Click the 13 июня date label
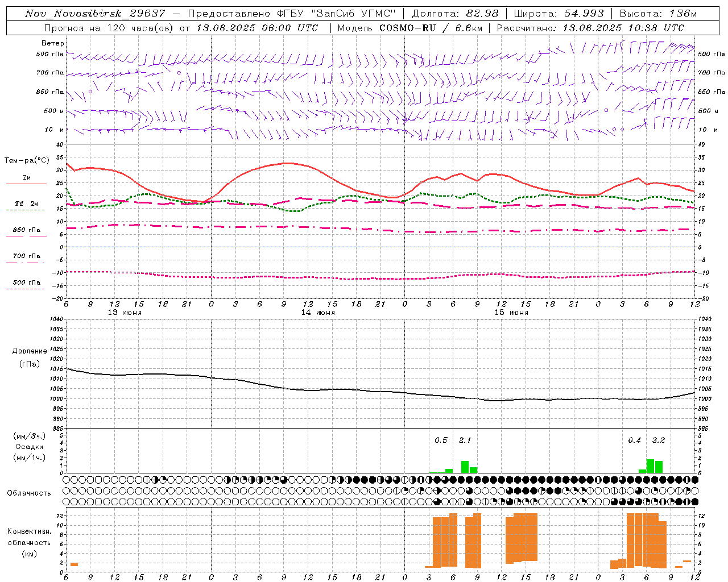The width and height of the screenshot is (728, 582). [x=125, y=313]
